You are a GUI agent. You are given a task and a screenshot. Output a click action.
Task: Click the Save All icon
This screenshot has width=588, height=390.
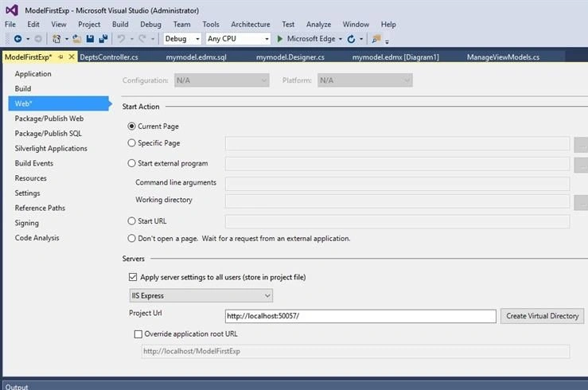click(103, 39)
